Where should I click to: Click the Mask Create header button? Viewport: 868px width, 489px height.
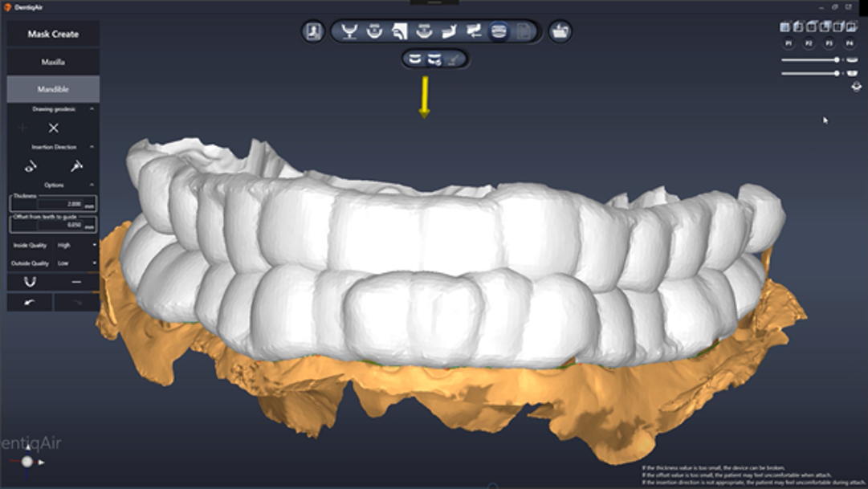click(53, 34)
